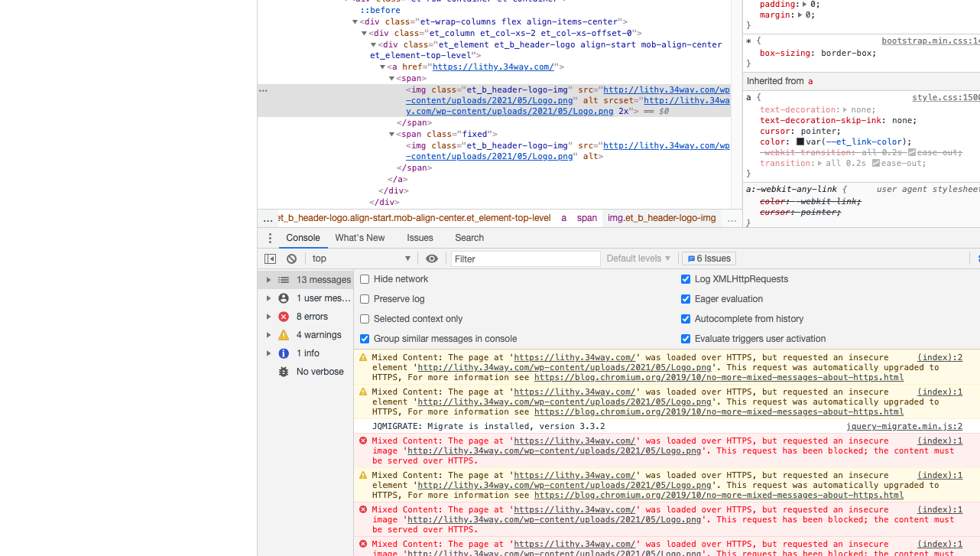Collapse the et-wrap-columns div node

pos(355,22)
